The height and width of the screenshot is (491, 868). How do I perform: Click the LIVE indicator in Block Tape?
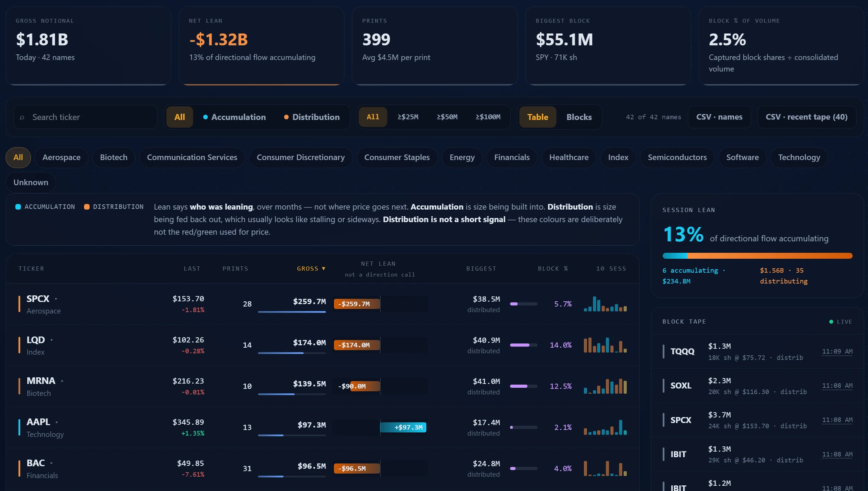840,322
